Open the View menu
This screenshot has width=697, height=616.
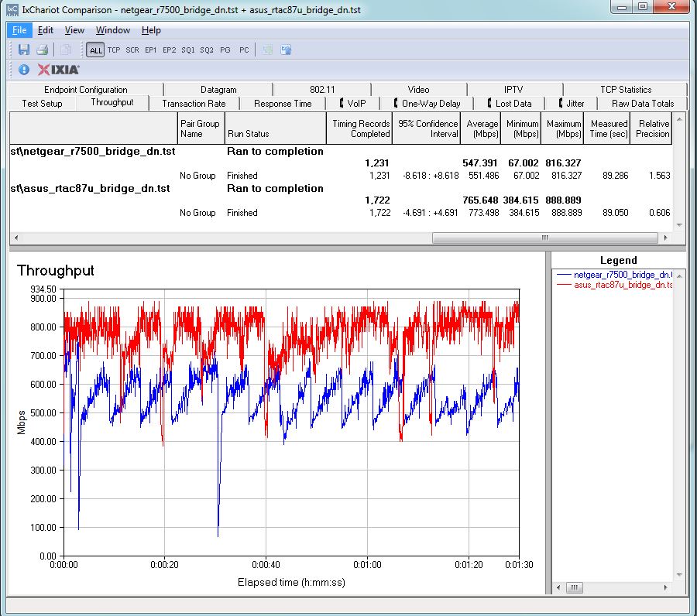click(74, 30)
